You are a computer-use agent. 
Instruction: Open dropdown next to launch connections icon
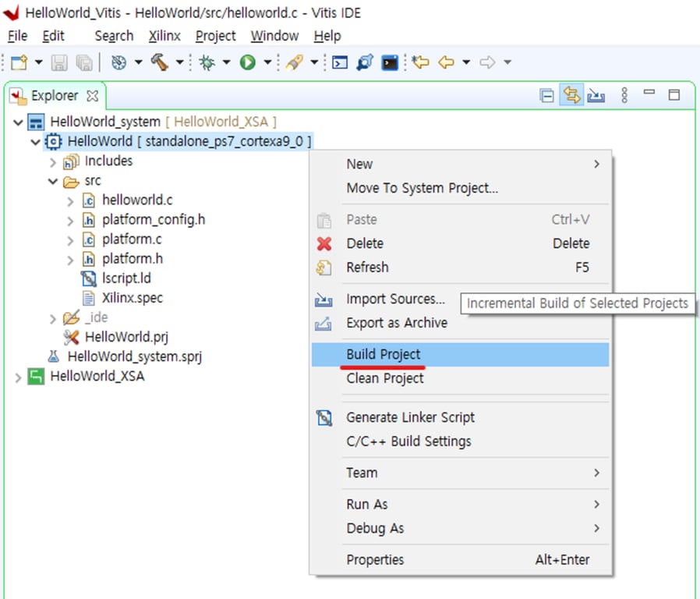pos(314,62)
